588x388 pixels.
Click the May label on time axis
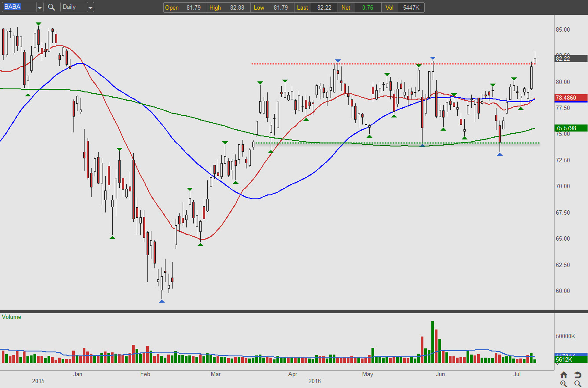pyautogui.click(x=367, y=375)
